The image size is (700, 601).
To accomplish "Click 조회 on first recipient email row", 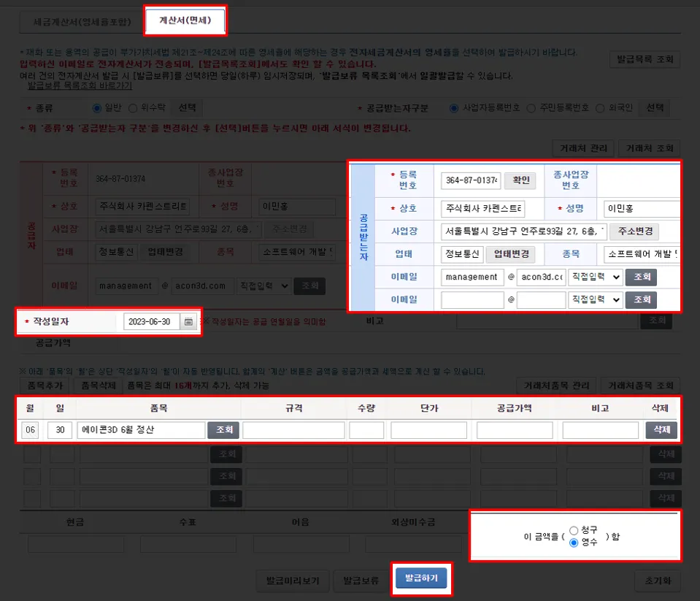I will click(x=641, y=277).
